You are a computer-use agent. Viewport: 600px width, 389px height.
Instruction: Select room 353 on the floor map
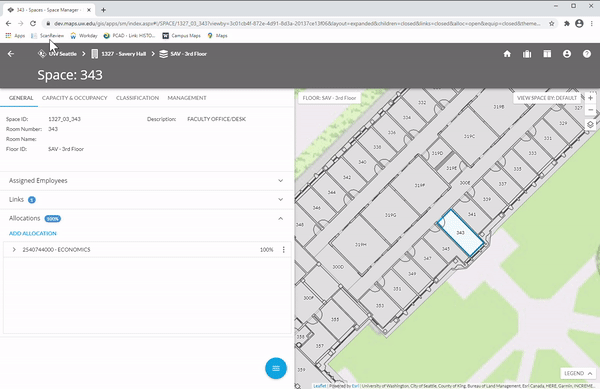click(380, 305)
